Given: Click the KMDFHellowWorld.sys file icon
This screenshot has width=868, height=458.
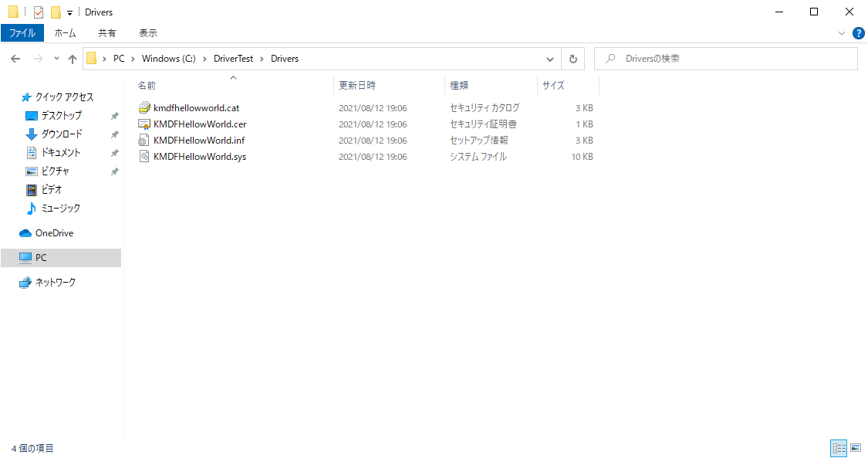Looking at the screenshot, I should [144, 156].
